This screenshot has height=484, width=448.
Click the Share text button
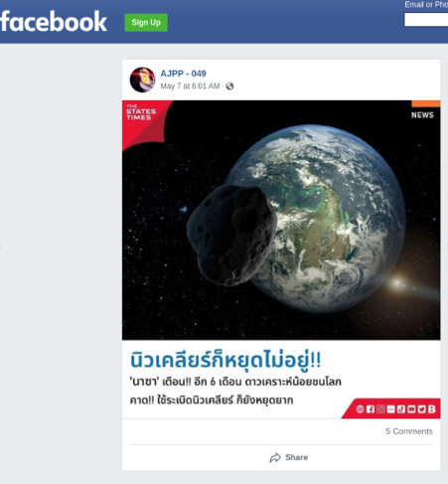tap(296, 457)
